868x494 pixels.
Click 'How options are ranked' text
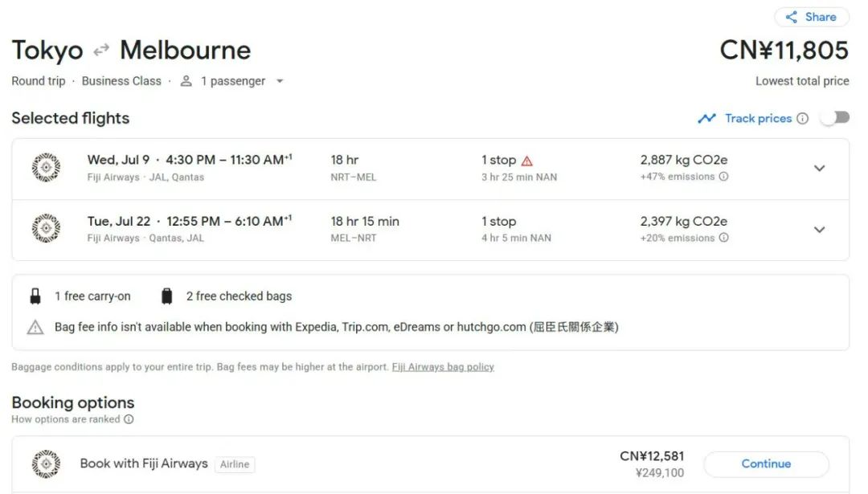click(65, 419)
